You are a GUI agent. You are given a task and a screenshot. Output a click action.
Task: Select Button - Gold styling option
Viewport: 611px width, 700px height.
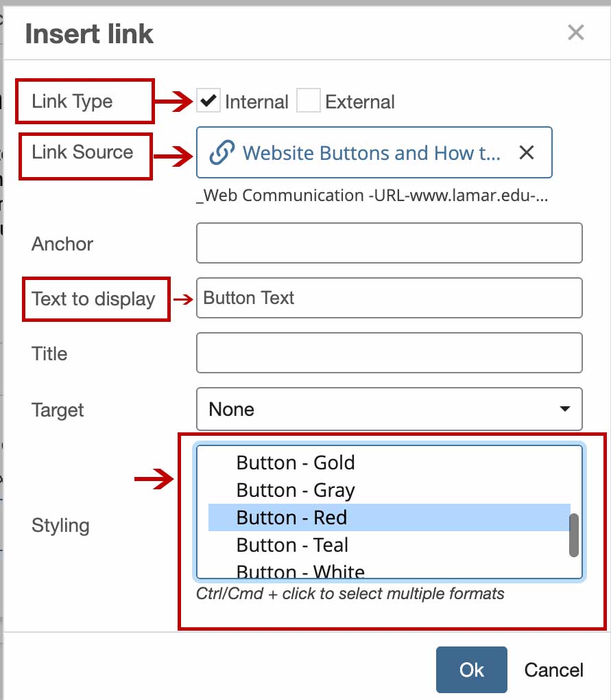295,463
